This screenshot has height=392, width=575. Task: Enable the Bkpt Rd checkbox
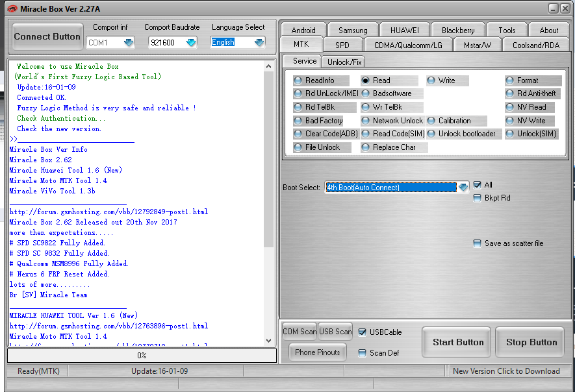[477, 198]
